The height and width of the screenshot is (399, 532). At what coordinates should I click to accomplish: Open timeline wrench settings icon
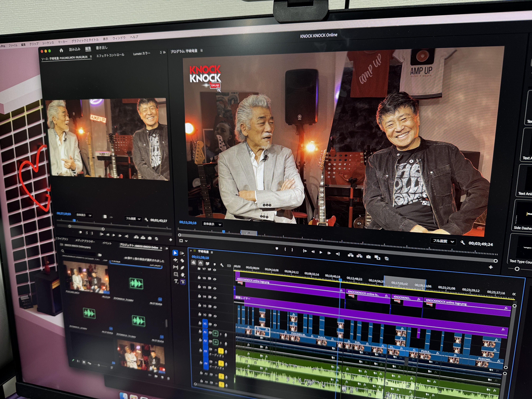(222, 265)
